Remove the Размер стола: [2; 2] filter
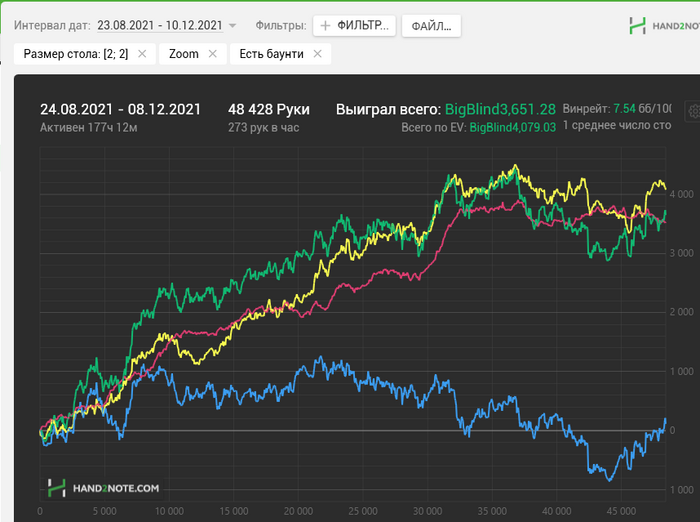This screenshot has width=700, height=522. point(142,54)
